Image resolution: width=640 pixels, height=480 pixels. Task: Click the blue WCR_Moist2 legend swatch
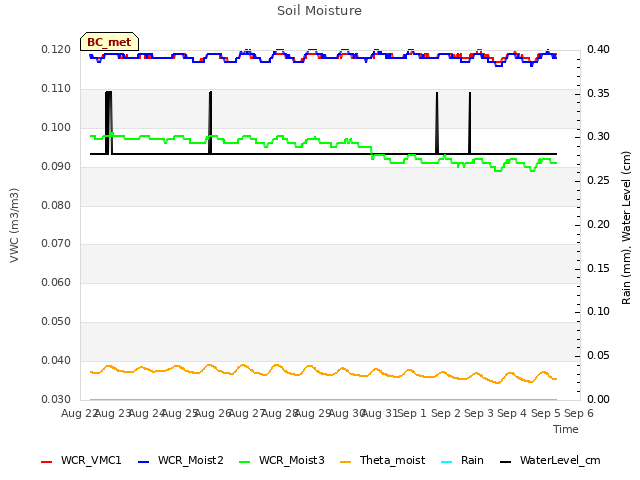[144, 462]
